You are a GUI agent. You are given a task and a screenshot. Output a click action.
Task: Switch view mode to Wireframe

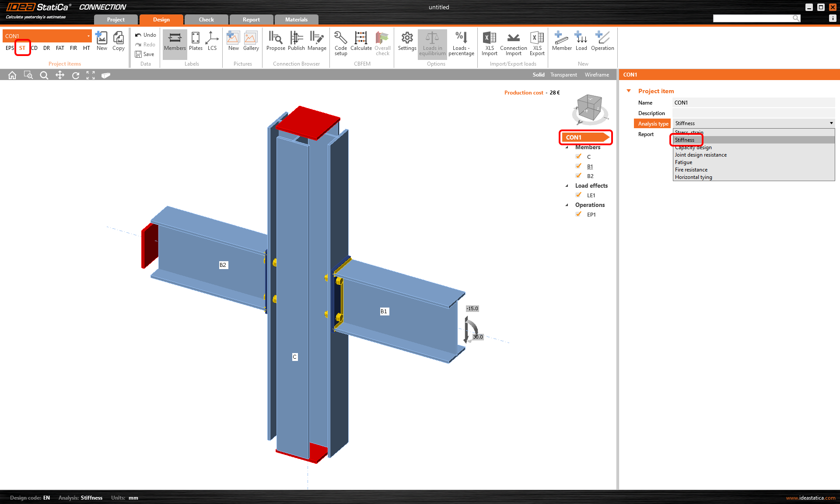tap(597, 75)
